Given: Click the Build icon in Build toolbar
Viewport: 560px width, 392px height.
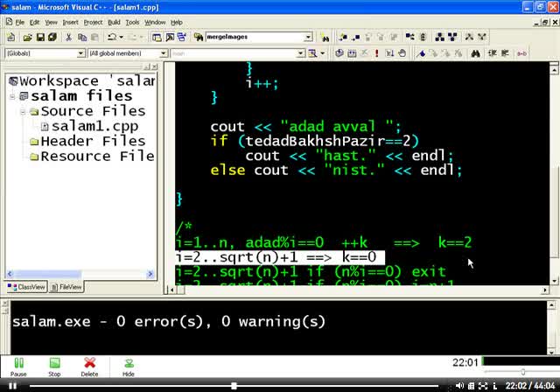Looking at the screenshot, I should pyautogui.click(x=352, y=53).
